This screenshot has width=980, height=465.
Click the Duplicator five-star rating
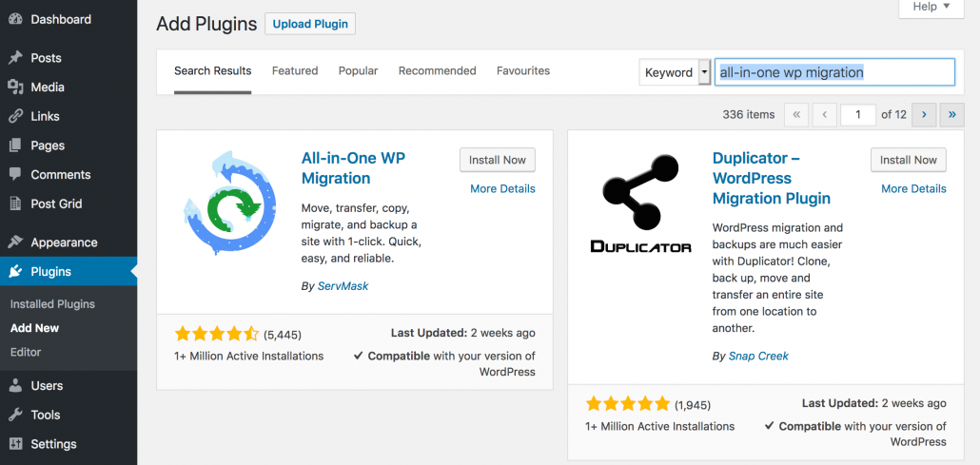(x=627, y=404)
